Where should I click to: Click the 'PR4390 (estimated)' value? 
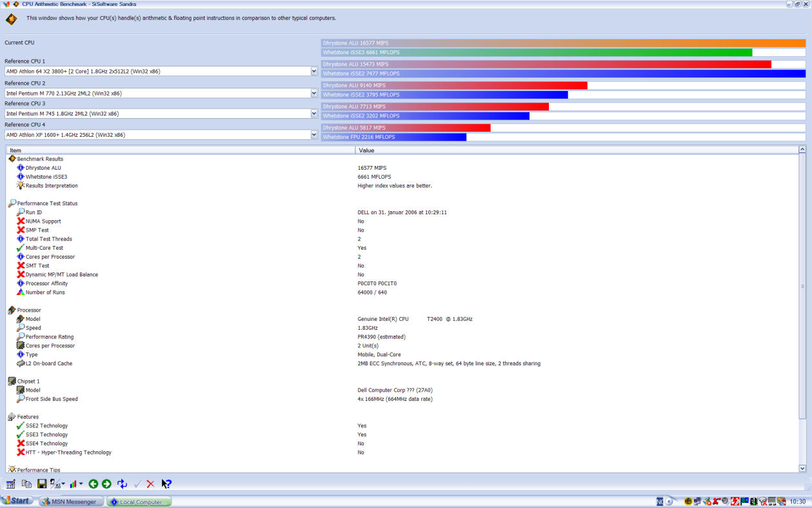(381, 337)
